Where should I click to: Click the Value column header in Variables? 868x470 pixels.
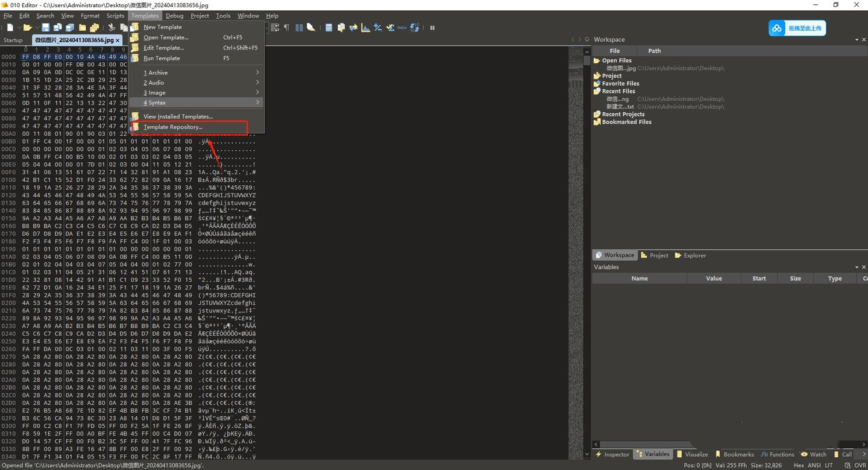point(714,278)
